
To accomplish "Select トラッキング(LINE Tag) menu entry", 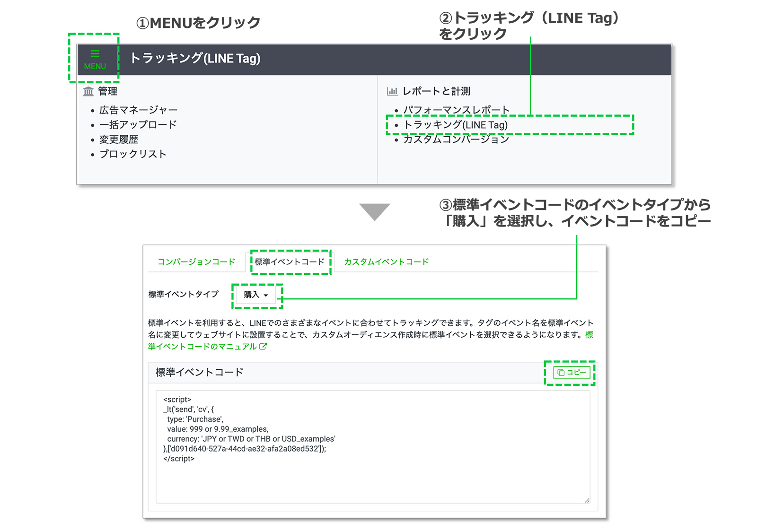I will point(456,125).
